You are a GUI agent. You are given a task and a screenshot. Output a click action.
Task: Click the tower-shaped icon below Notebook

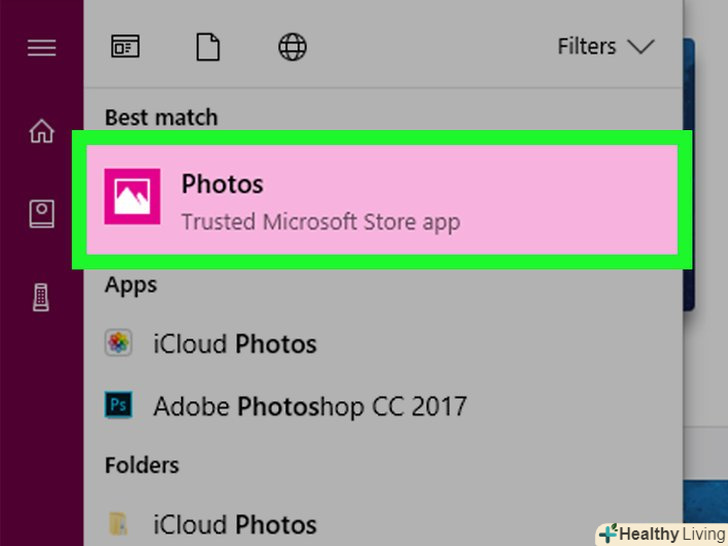tap(41, 296)
